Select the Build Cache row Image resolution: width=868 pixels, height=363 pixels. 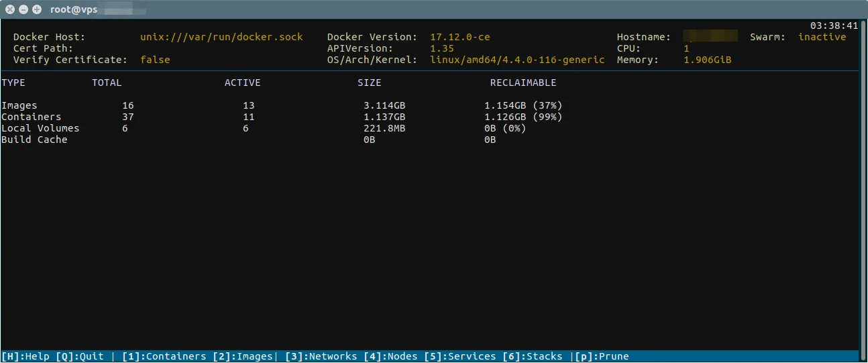(x=34, y=140)
